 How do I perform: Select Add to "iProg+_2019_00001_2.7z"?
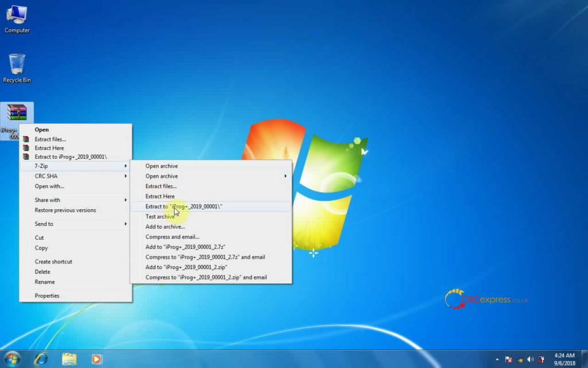211,247
